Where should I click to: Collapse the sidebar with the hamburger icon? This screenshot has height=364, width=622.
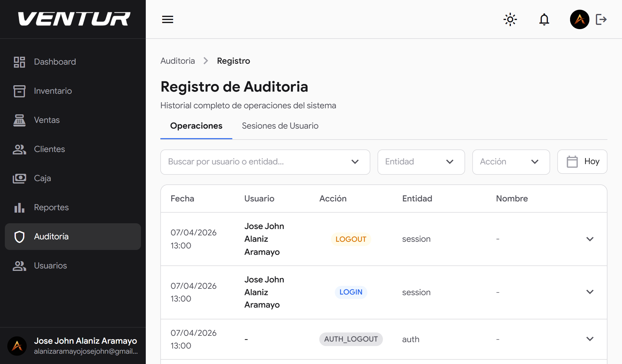point(167,19)
